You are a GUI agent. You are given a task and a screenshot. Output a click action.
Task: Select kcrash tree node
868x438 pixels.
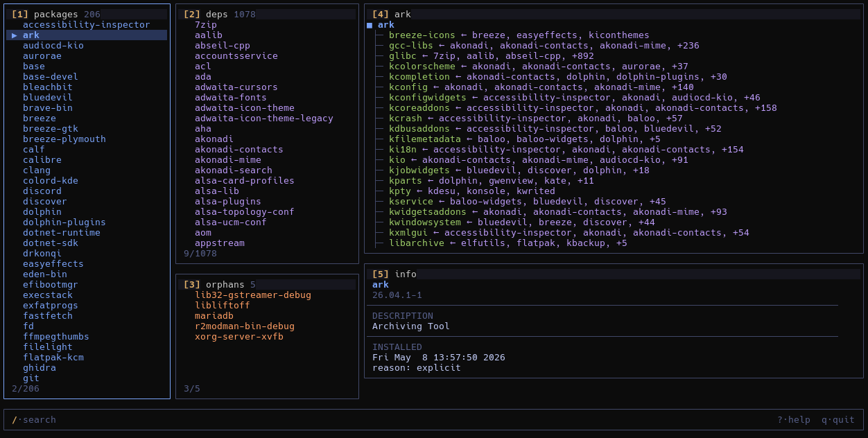point(406,119)
